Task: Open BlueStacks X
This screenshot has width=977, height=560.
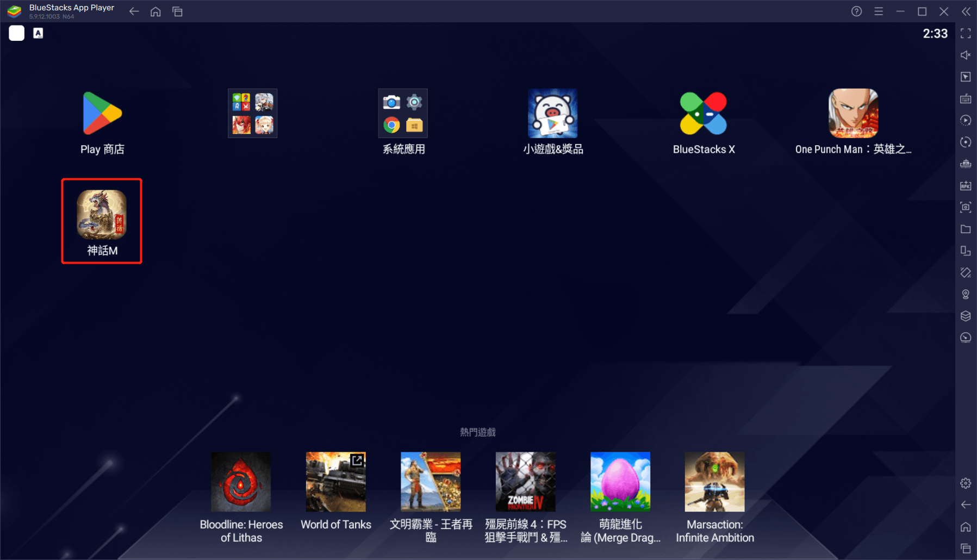Action: click(704, 114)
